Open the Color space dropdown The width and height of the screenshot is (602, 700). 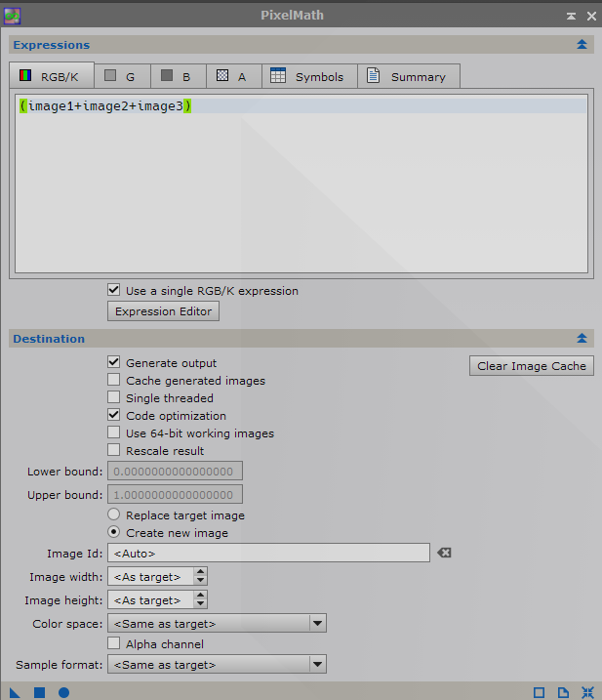[217, 623]
